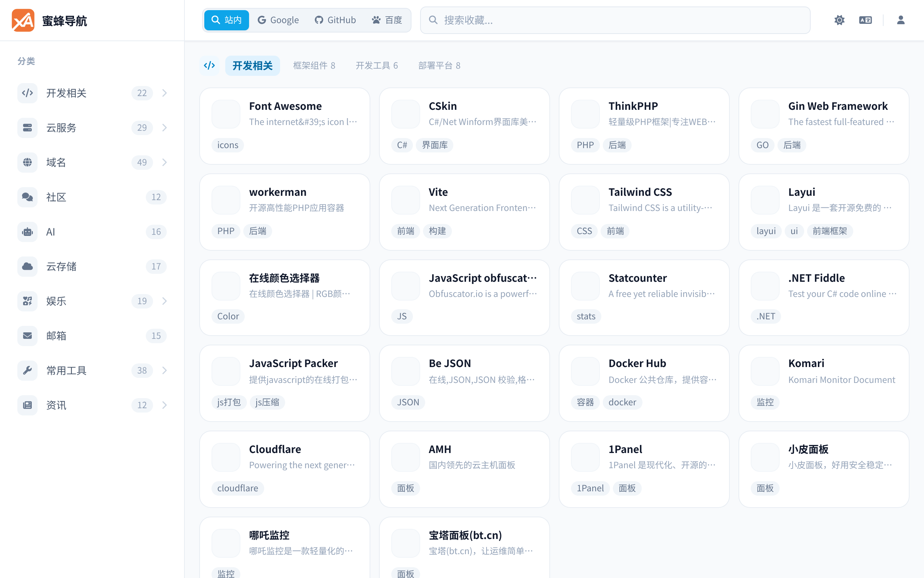Screen dimensions: 924x578
Task: Open the workerman site link
Action: point(285,212)
